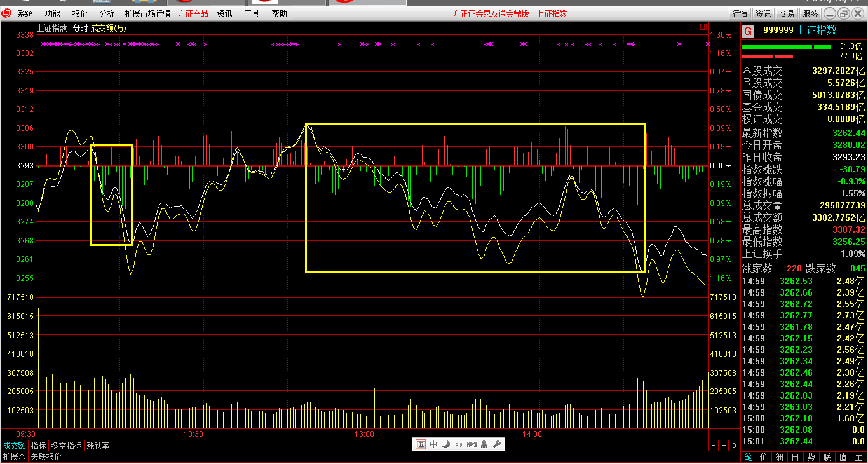Open the 分析 menu
Image resolution: width=868 pixels, height=464 pixels.
coord(107,13)
